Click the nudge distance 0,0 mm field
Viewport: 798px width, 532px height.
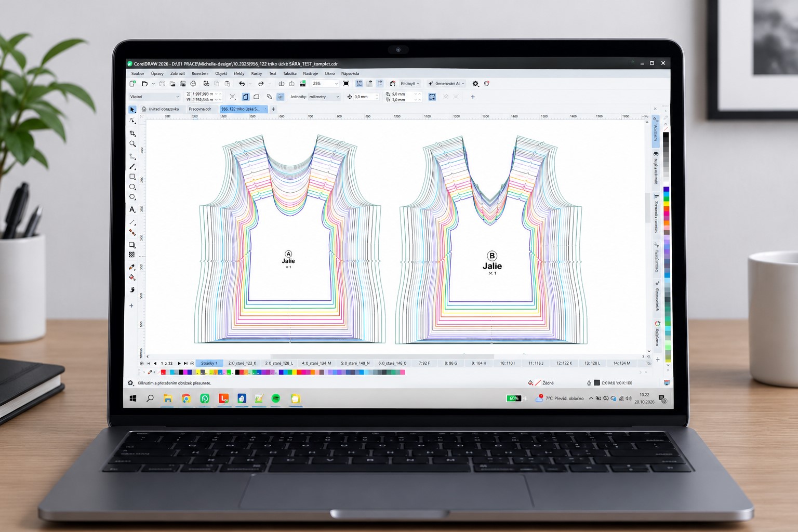click(x=367, y=97)
